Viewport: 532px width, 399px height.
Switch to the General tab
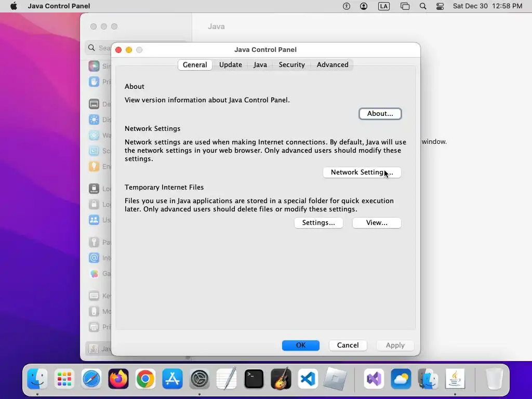(x=195, y=65)
